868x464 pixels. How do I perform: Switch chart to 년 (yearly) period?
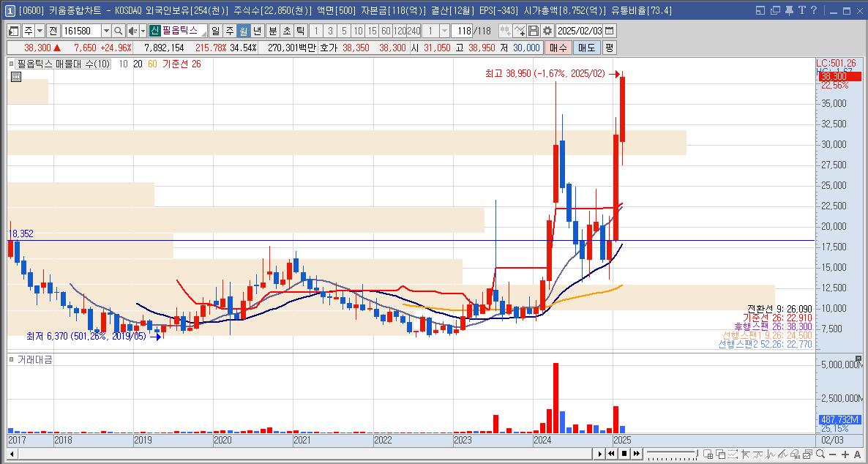point(257,31)
